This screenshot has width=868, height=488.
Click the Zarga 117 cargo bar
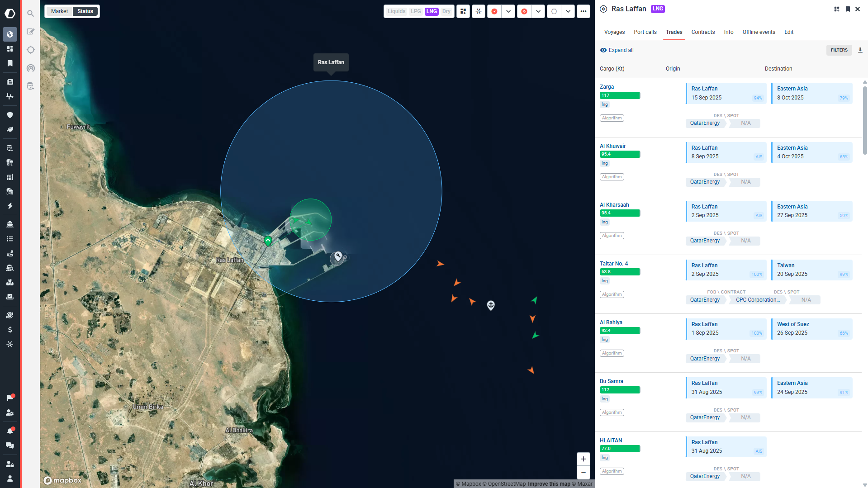point(620,95)
